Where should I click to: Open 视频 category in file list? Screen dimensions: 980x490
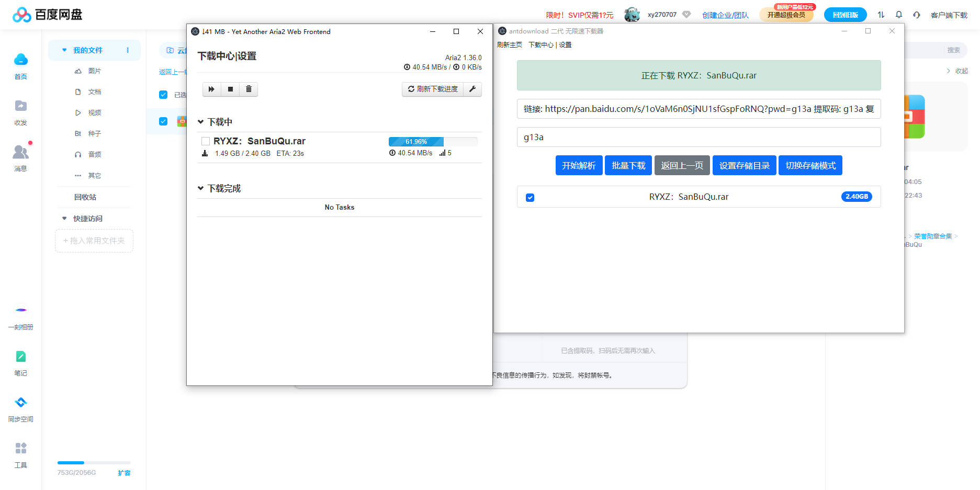pos(94,113)
